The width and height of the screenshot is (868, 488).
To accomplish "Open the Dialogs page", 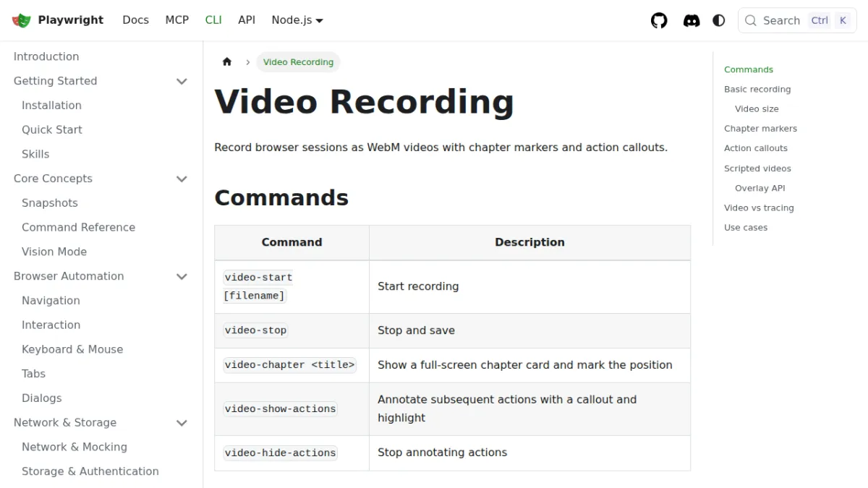I will [42, 398].
